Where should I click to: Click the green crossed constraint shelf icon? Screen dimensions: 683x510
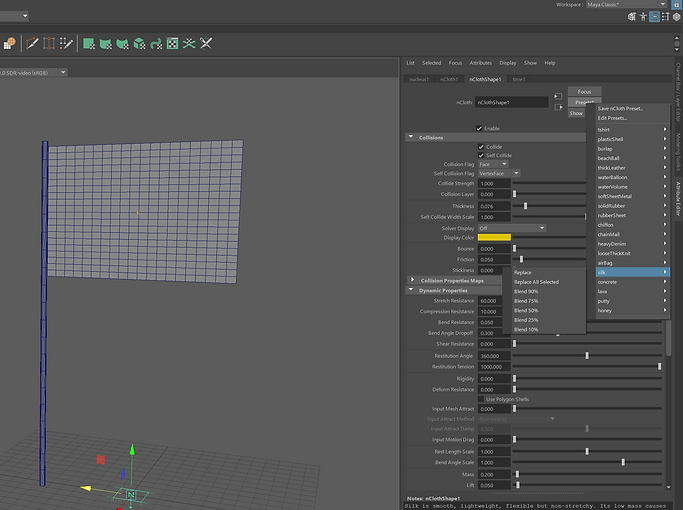click(189, 44)
